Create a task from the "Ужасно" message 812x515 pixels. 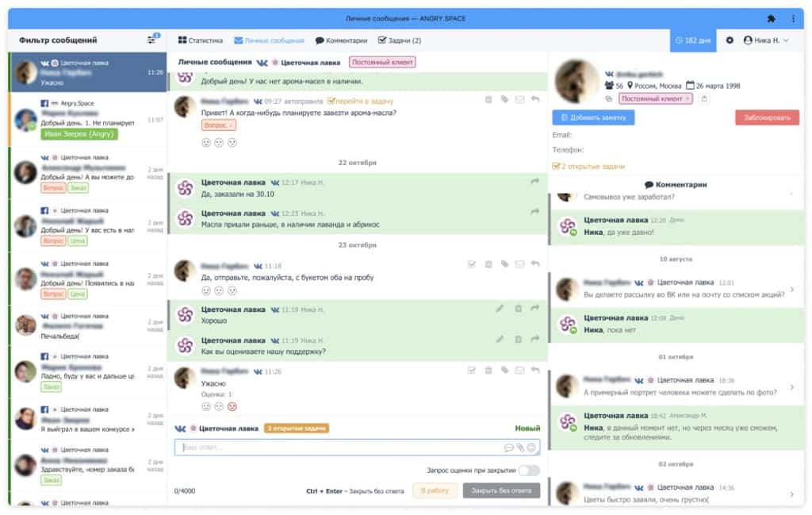pos(472,371)
